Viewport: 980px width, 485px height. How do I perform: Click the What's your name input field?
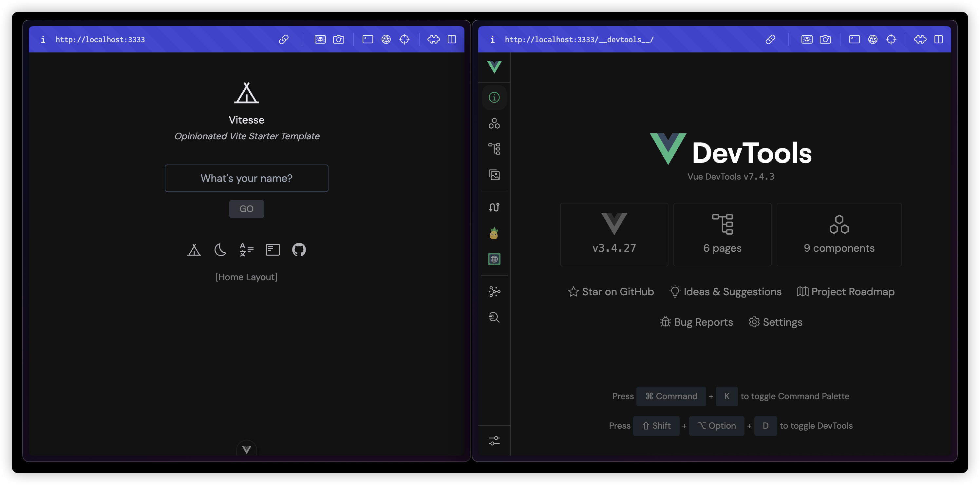pos(246,178)
